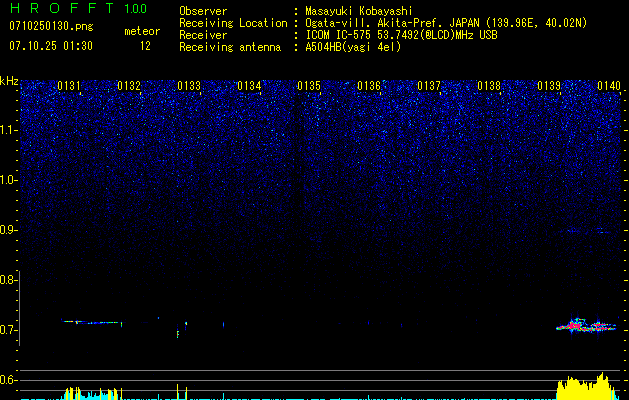Click time marker 0136
The image size is (629, 400).
[x=369, y=86]
